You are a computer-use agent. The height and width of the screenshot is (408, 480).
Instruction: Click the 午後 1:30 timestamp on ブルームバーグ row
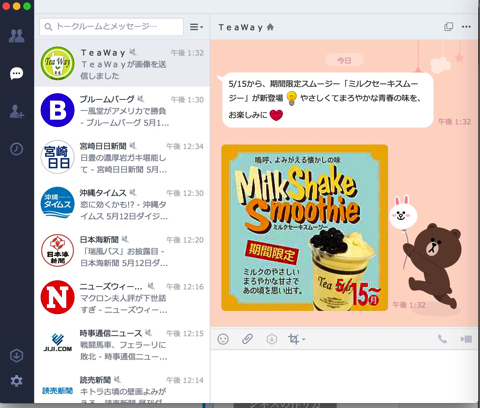pos(187,100)
